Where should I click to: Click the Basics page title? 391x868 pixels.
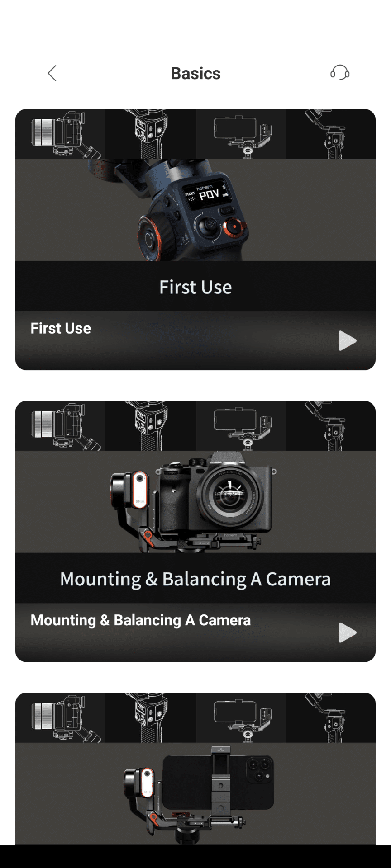pos(195,73)
